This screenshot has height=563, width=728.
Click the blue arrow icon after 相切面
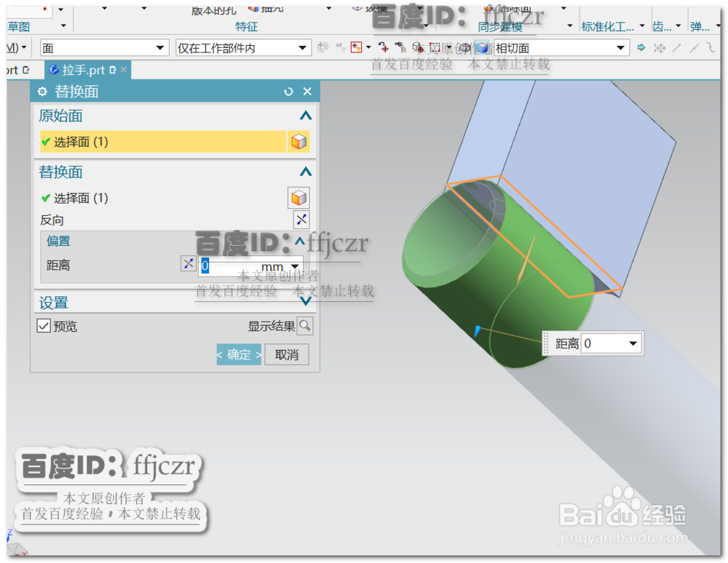(x=641, y=47)
